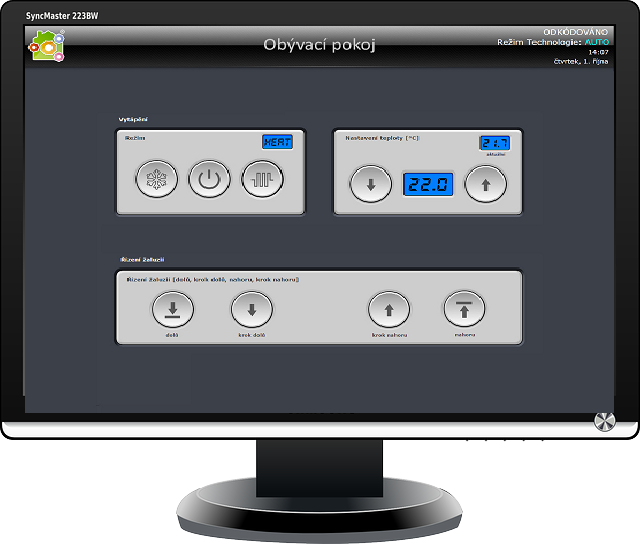This screenshot has width=640, height=544.
Task: Click the home logo icon in header
Action: 47,46
